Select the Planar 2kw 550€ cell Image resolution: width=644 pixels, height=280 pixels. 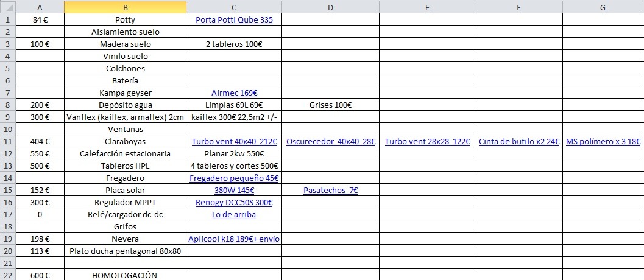tap(234, 153)
